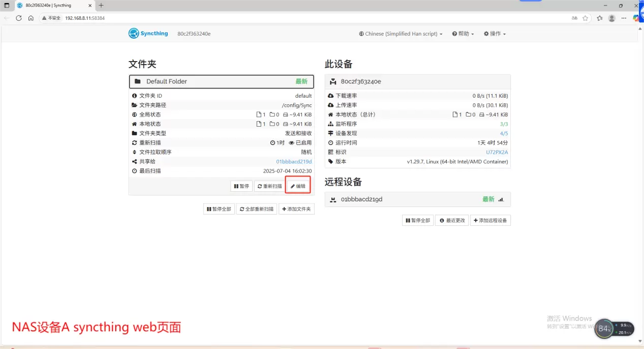Click the 编辑 edit folder button
The image size is (644, 349).
pyautogui.click(x=298, y=186)
